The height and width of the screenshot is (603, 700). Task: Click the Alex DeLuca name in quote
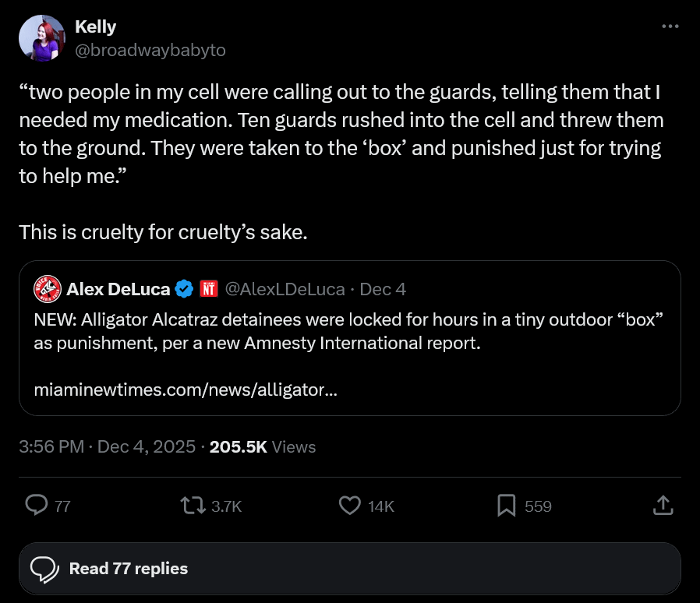pos(118,290)
